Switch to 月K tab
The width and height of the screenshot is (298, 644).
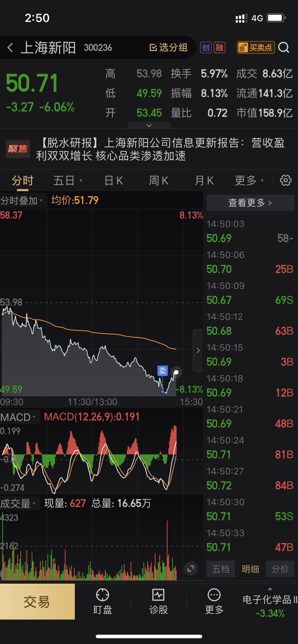click(204, 180)
